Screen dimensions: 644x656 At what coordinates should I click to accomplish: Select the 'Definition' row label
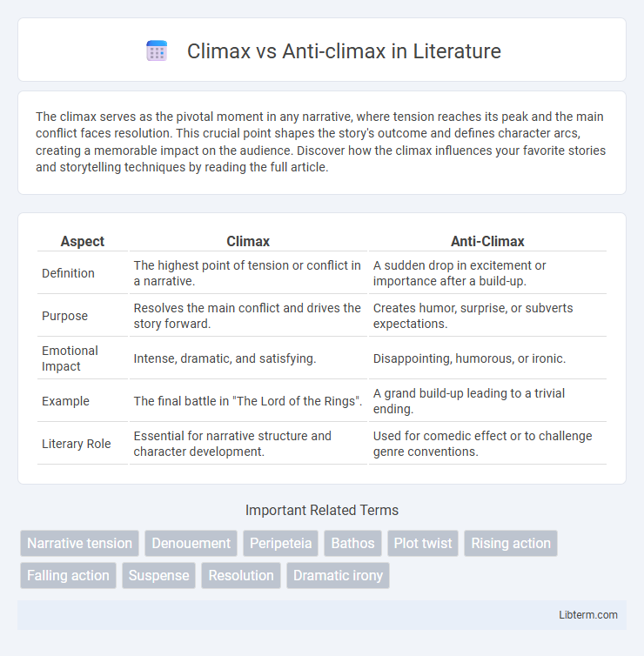click(x=68, y=273)
